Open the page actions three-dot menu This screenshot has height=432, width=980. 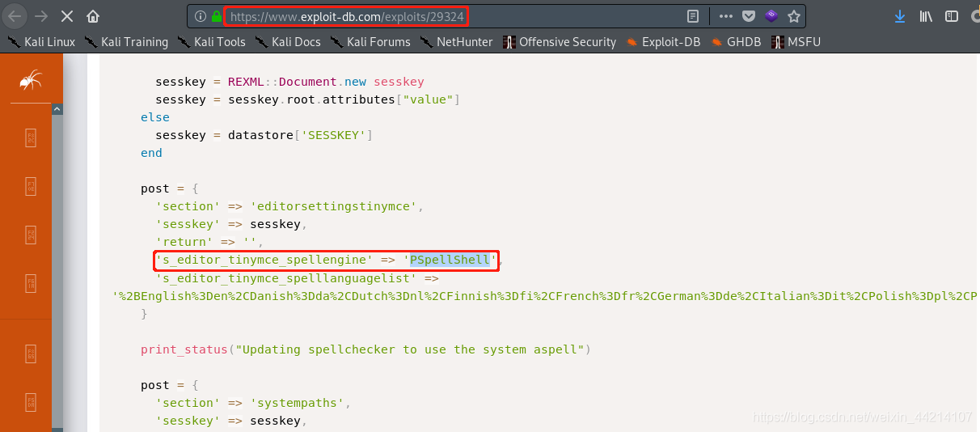(x=726, y=16)
